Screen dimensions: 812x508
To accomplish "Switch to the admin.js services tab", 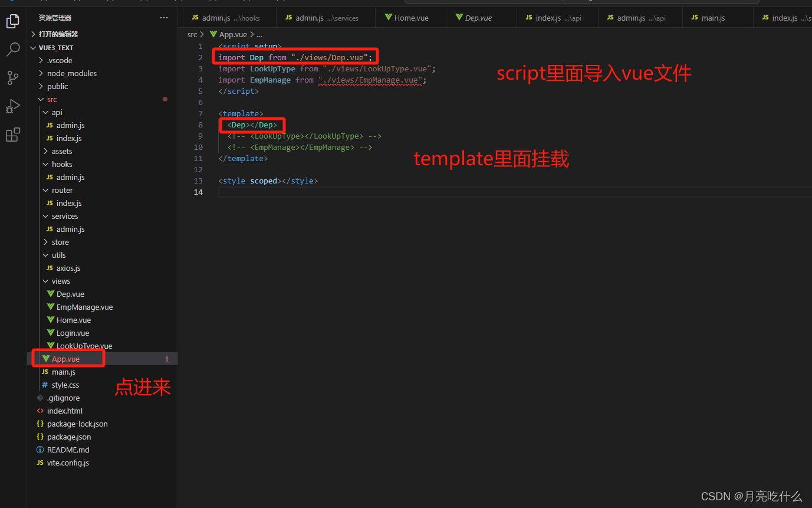I will (x=326, y=18).
